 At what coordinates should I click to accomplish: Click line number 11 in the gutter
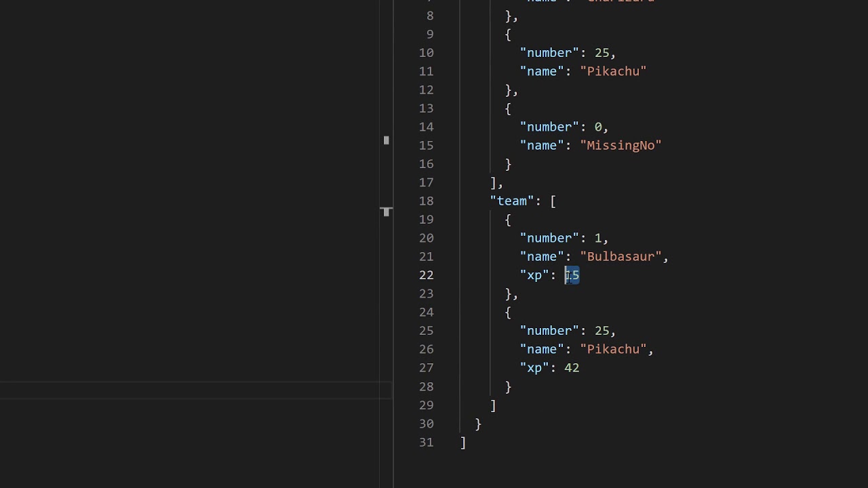pyautogui.click(x=426, y=71)
